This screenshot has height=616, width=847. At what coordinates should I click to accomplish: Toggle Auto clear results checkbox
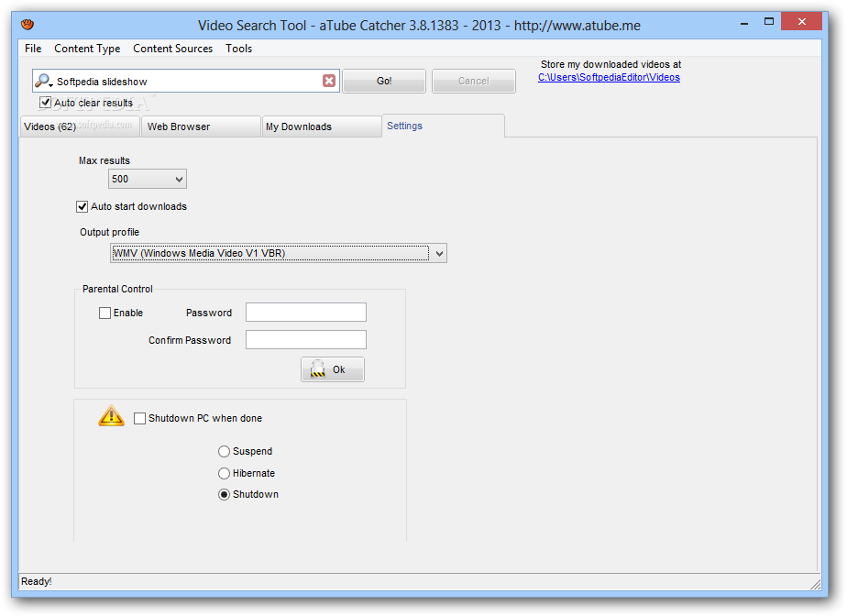click(x=46, y=103)
